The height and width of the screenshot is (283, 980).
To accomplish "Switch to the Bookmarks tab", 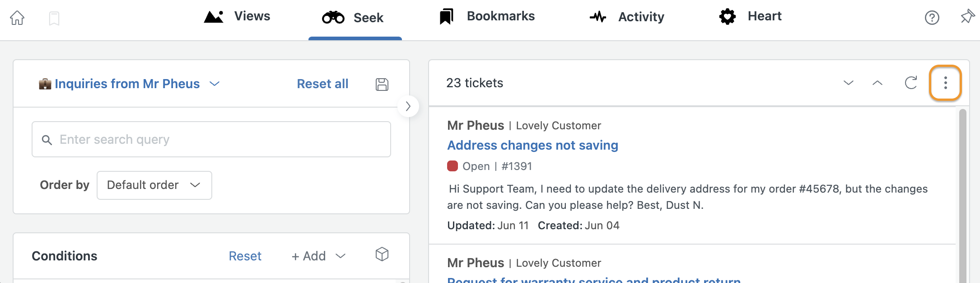I will (487, 16).
